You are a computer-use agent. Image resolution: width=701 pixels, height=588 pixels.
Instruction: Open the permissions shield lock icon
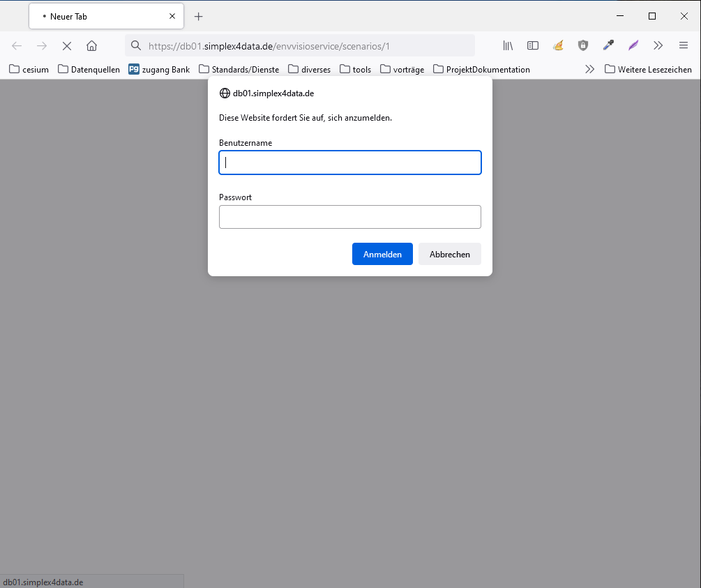click(583, 45)
